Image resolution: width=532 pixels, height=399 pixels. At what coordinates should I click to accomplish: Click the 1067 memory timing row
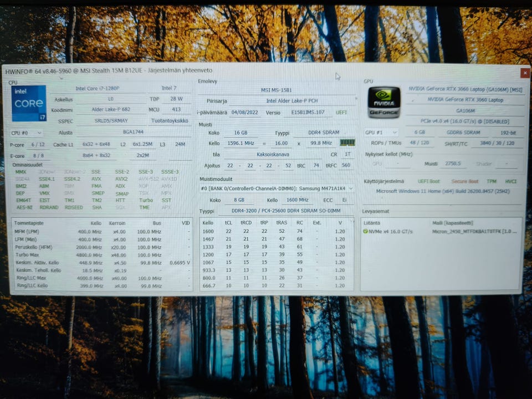tap(275, 262)
